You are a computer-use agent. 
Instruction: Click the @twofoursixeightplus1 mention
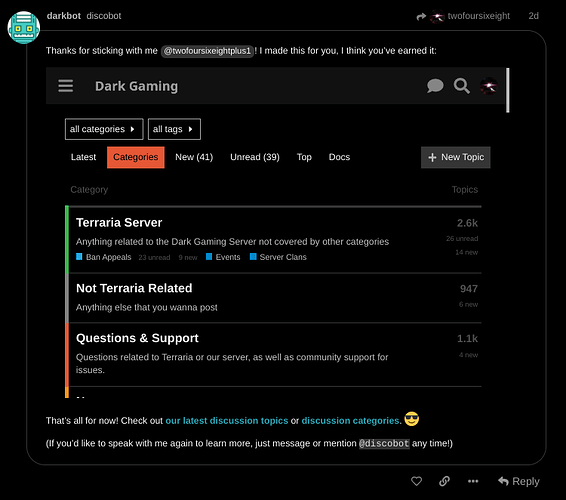tap(207, 51)
